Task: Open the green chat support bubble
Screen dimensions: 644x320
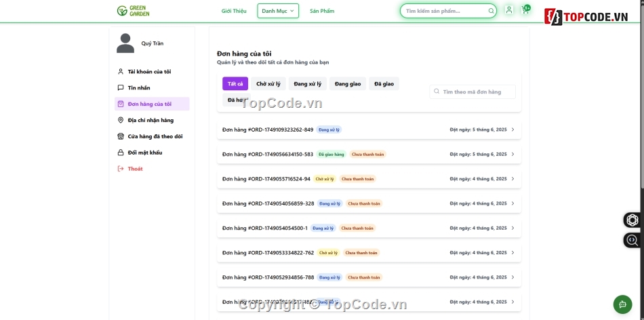Action: [622, 304]
